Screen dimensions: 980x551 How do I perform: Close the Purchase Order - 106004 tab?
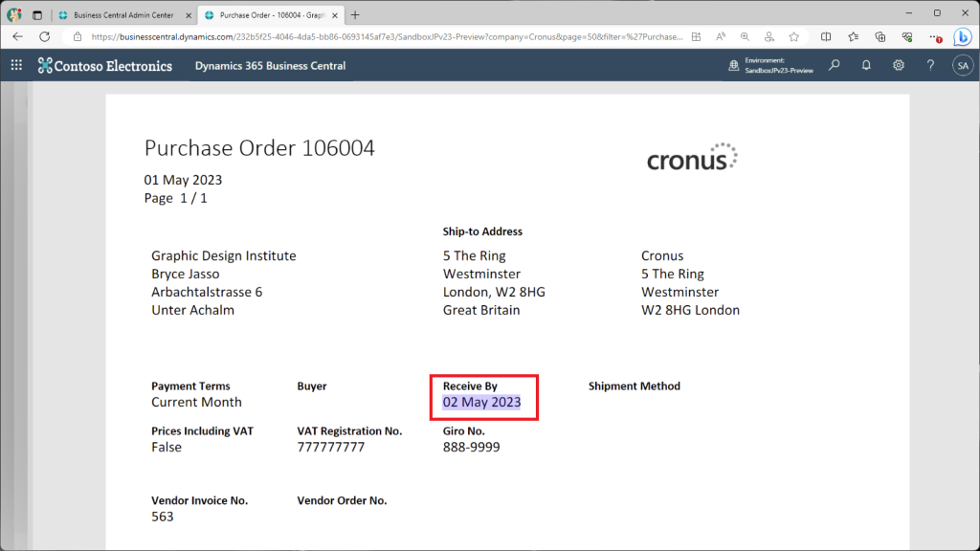coord(334,15)
